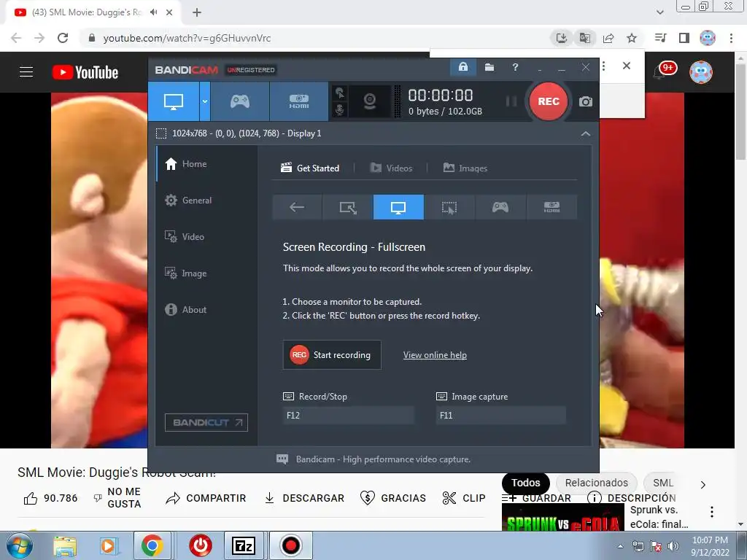This screenshot has width=747, height=560.
Task: Open Bandicam output folder icon
Action: click(x=489, y=67)
